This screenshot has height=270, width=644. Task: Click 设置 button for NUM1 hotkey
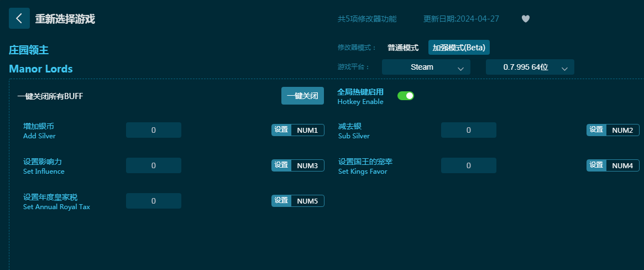[x=281, y=130]
